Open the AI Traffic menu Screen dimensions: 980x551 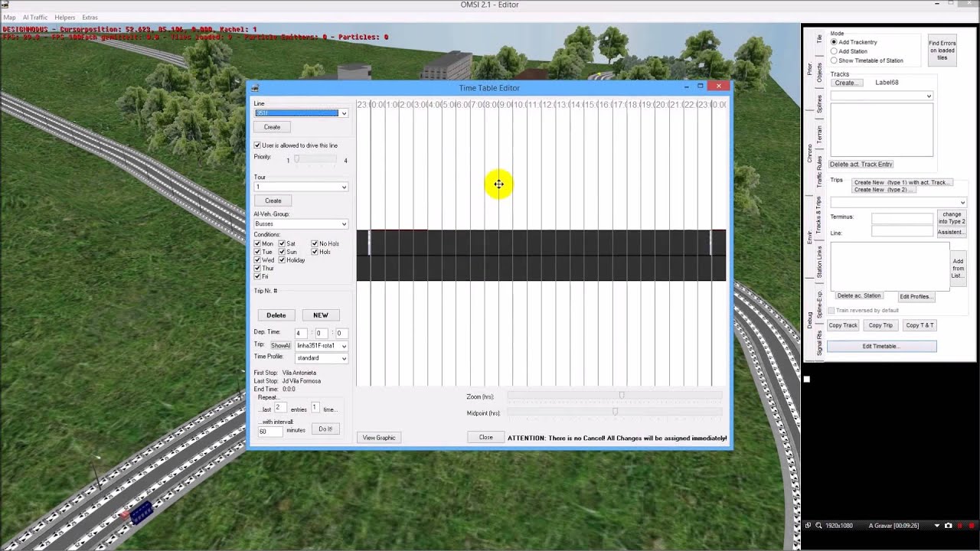35,17
